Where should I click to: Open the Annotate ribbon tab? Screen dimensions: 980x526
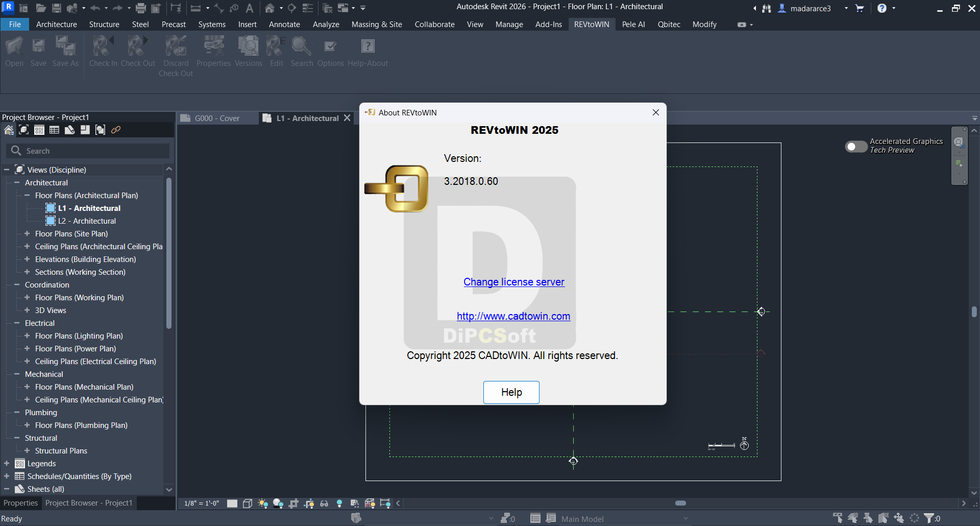coord(284,25)
